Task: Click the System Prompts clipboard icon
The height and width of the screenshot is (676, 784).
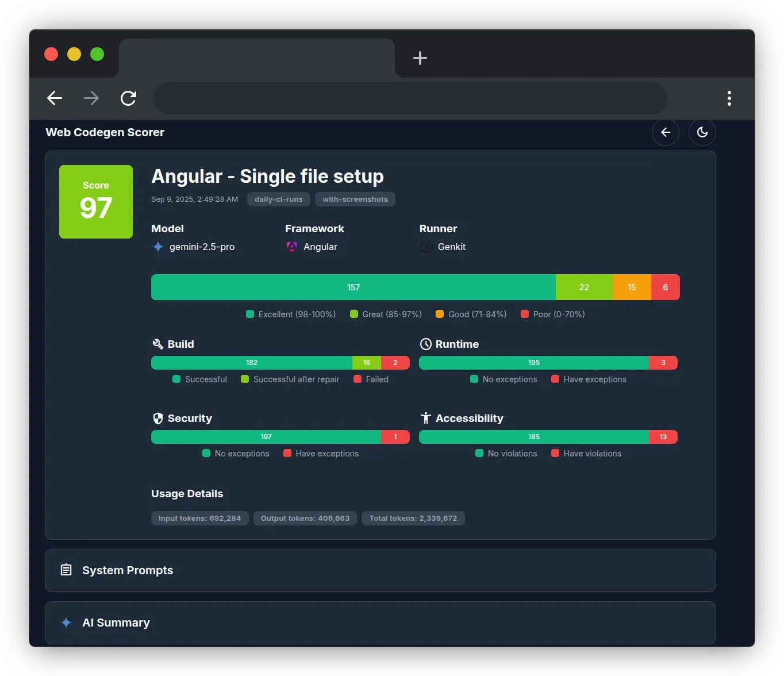Action: click(x=66, y=570)
